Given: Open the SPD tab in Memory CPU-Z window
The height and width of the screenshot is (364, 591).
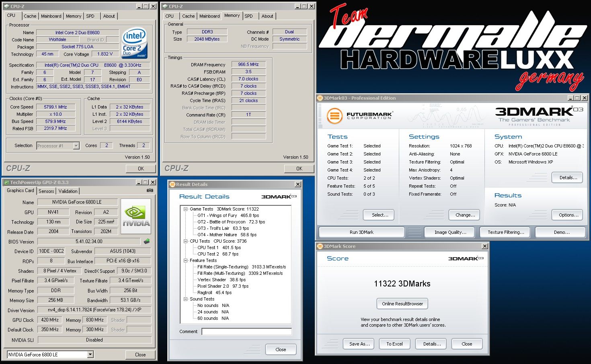Looking at the screenshot, I should pyautogui.click(x=249, y=16).
